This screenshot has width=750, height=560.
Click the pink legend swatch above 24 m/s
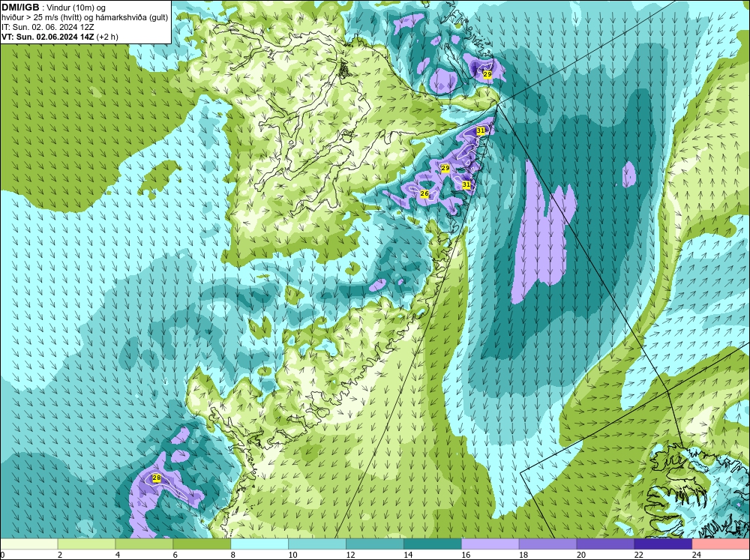(721, 544)
